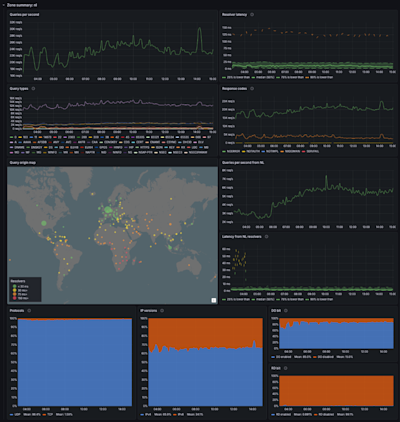Click large green resolver marker over Europe

click(x=108, y=209)
